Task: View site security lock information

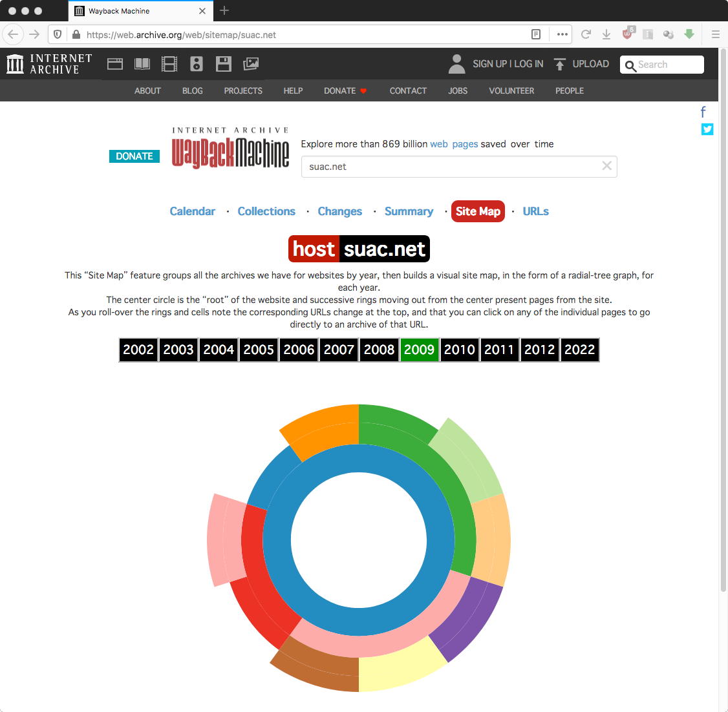Action: 76,34
